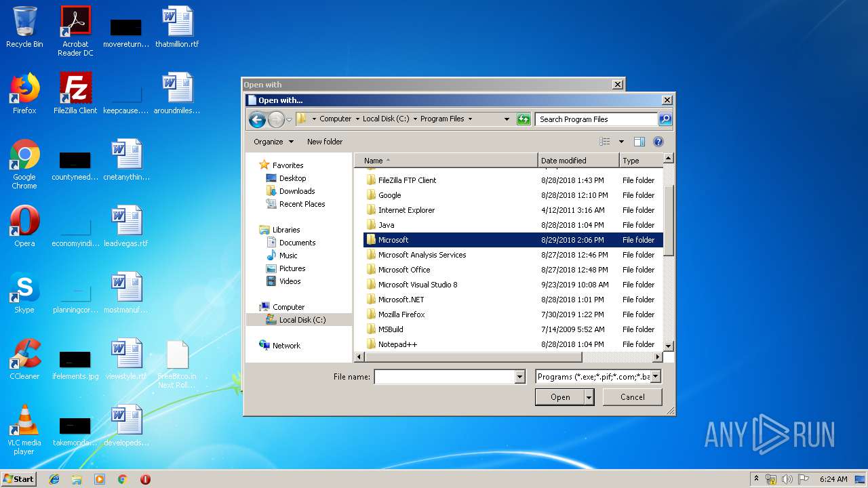Open Windows Explorer from taskbar

(x=77, y=479)
